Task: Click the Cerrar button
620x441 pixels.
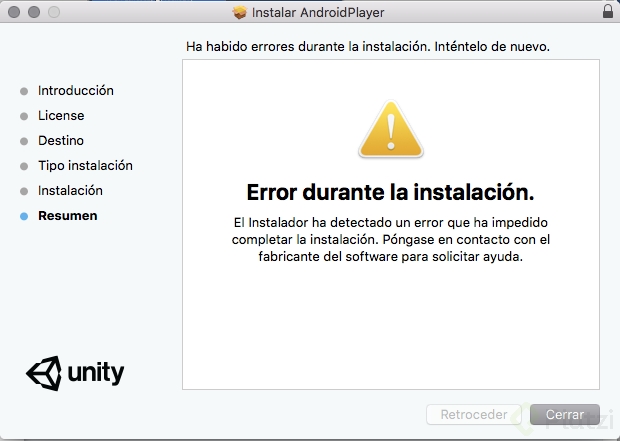Action: click(565, 415)
